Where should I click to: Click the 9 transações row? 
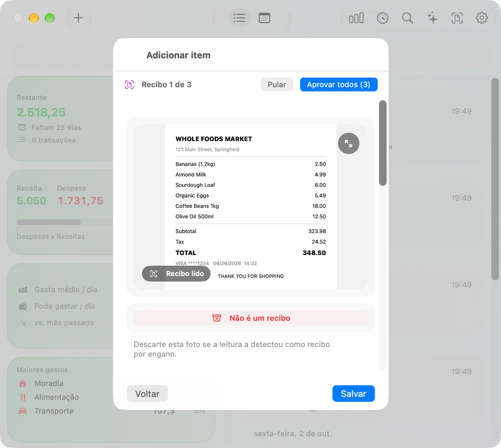[47, 140]
